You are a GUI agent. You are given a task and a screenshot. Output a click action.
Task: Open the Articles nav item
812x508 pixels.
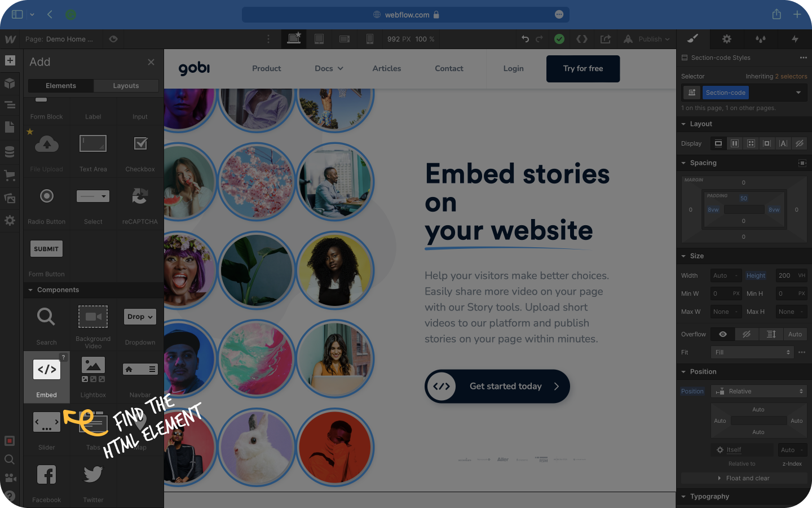click(387, 68)
